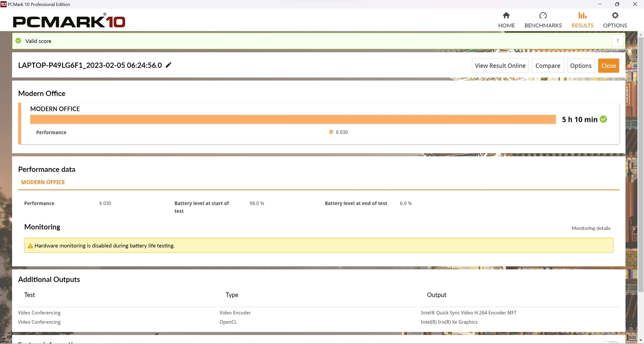Click the Video Encoder type cell
Image resolution: width=644 pixels, height=344 pixels.
pyautogui.click(x=235, y=313)
